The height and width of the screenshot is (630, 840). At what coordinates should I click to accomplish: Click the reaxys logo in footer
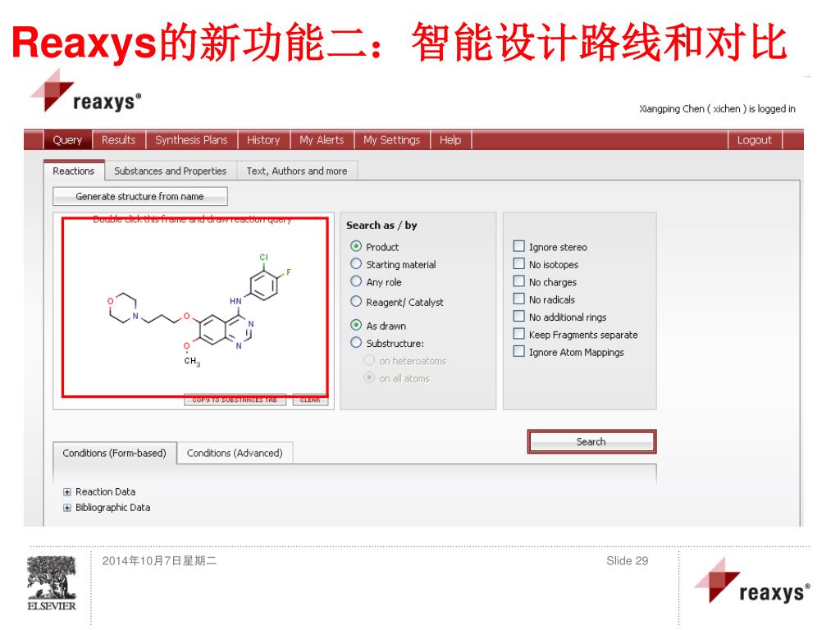pyautogui.click(x=752, y=582)
